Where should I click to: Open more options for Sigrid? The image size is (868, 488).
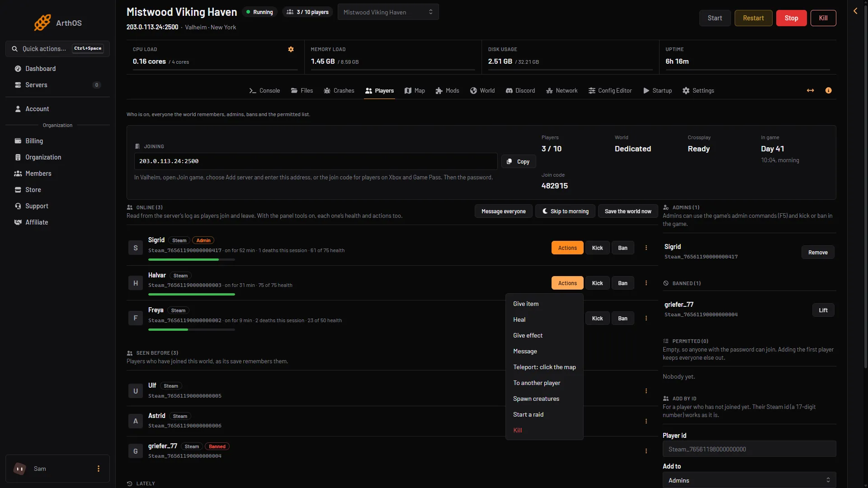646,248
